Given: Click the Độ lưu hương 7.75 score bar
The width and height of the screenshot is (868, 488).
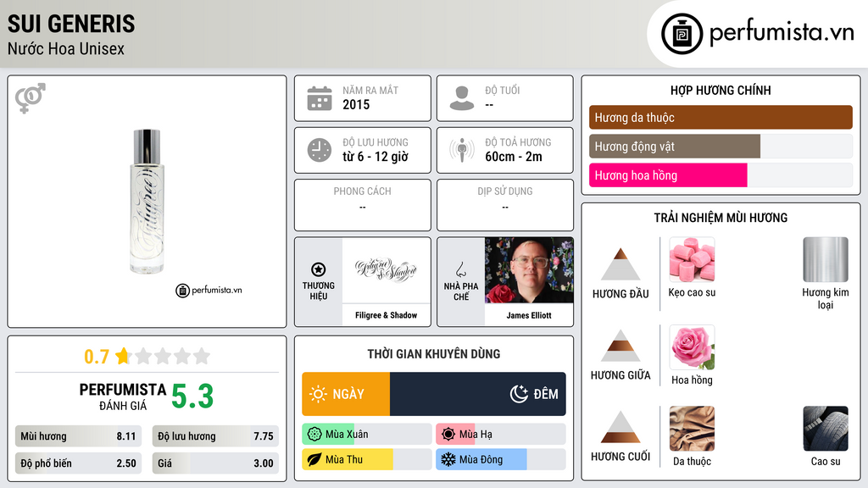Looking at the screenshot, I should 215,436.
